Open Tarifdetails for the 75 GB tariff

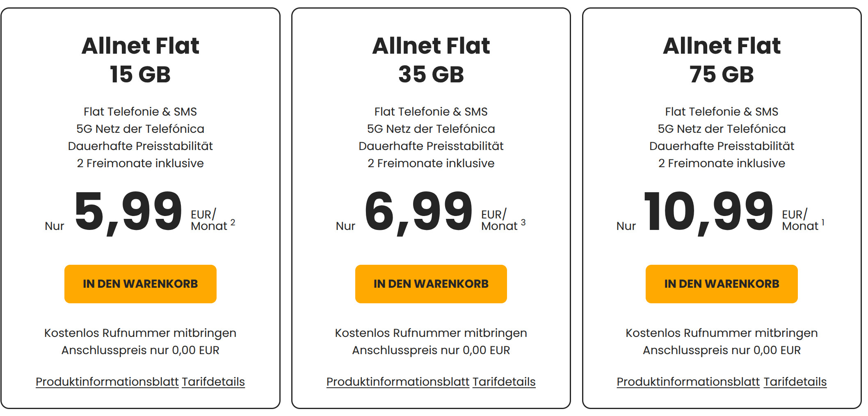coord(795,381)
